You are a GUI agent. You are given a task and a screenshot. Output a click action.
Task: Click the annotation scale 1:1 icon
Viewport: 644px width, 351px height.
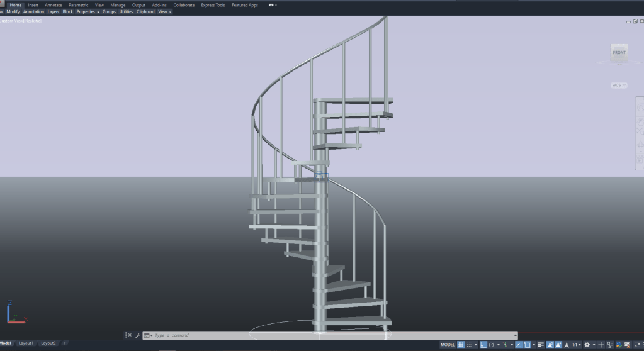pos(575,345)
